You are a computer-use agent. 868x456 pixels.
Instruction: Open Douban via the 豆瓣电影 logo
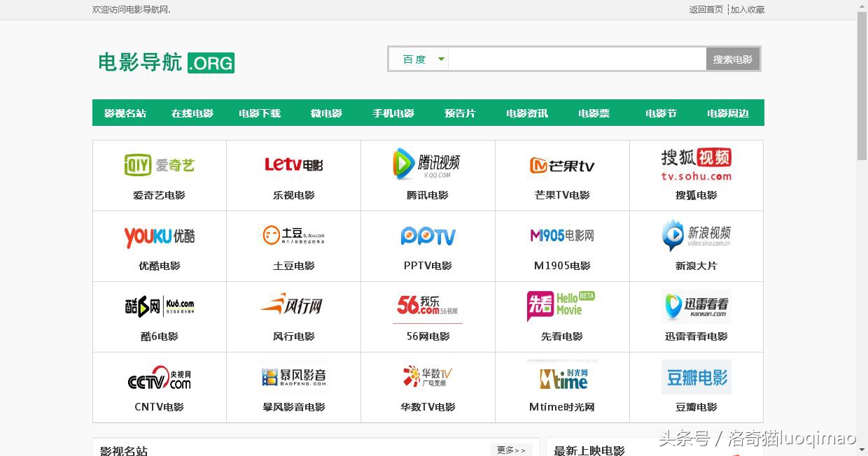(696, 376)
